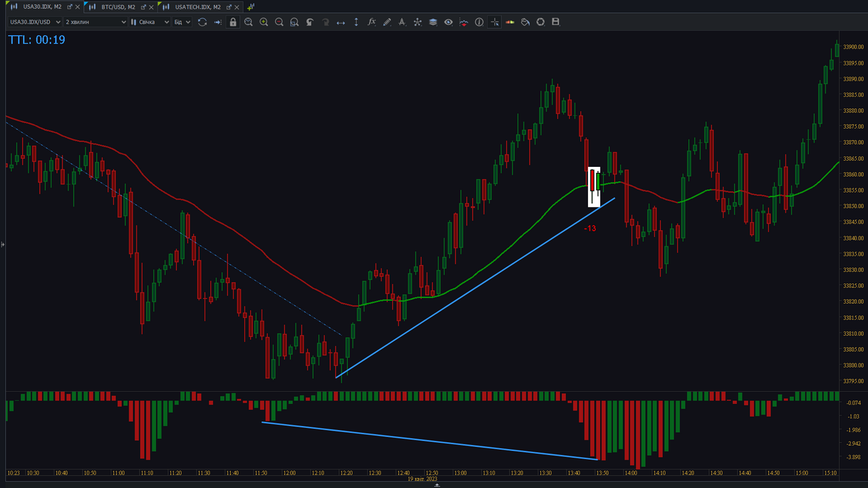The height and width of the screenshot is (488, 868).
Task: Click the undo arrow icon
Action: [310, 22]
